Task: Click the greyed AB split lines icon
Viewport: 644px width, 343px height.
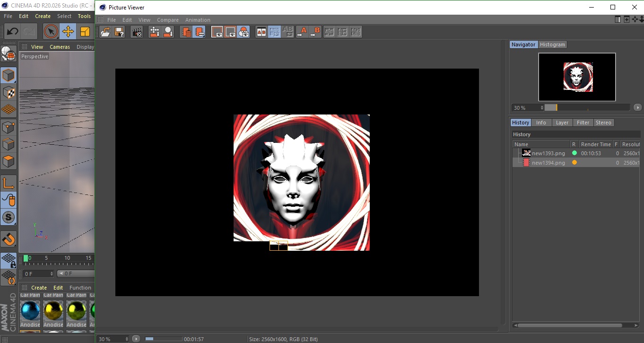Action: 343,32
